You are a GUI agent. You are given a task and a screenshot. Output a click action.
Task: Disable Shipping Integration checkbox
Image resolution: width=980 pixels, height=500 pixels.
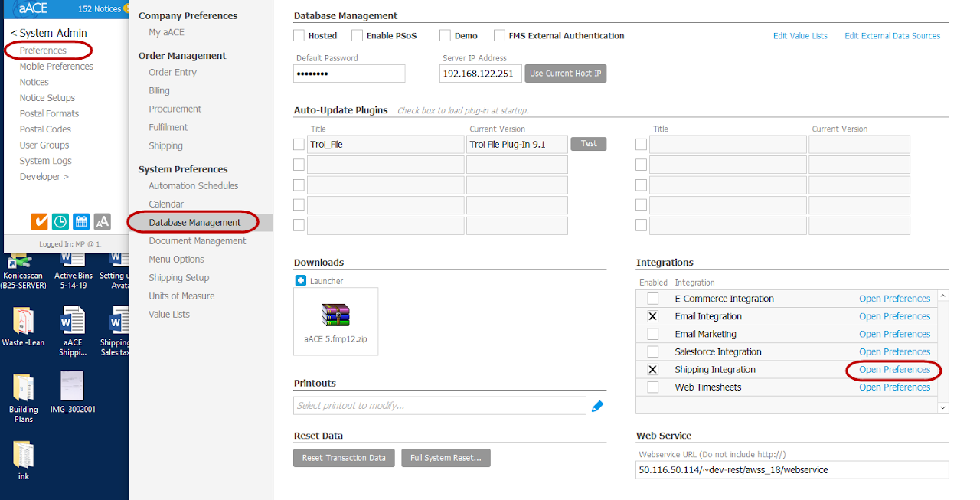653,369
